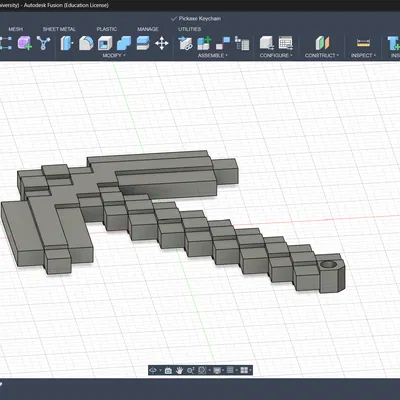The image size is (400, 400).
Task: Click the Configure Model cube icon
Action: (x=266, y=43)
